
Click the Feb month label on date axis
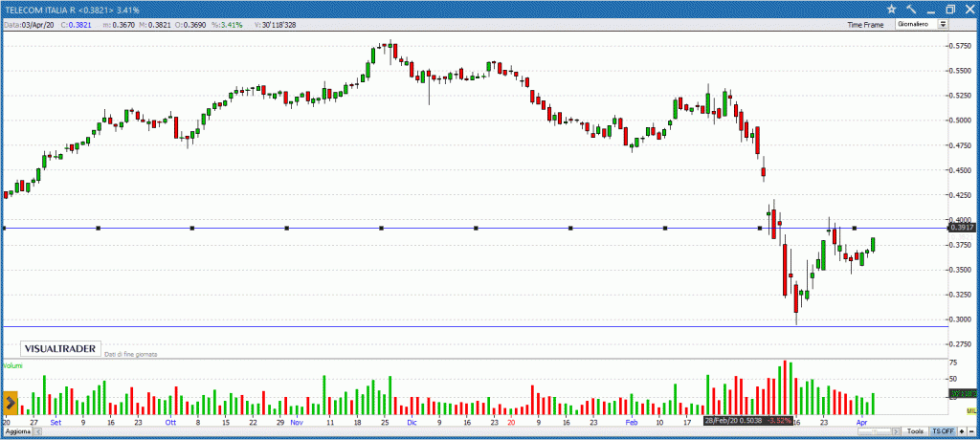pos(632,422)
